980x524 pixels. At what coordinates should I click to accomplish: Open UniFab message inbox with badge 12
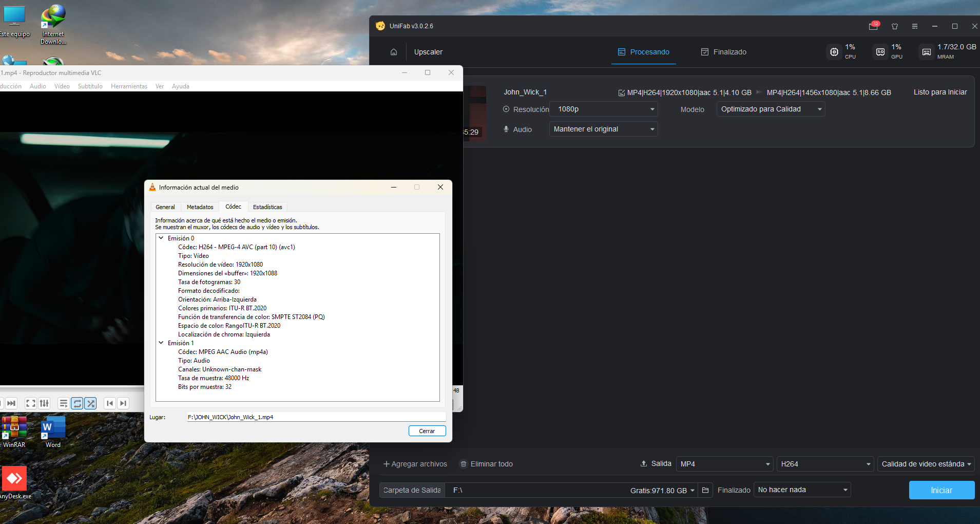[x=874, y=26]
